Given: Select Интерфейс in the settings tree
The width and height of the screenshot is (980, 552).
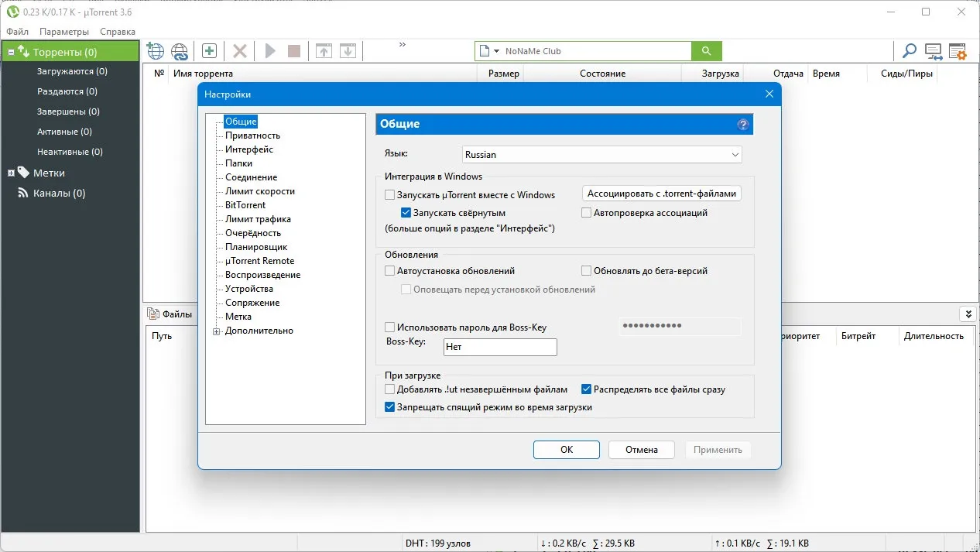Looking at the screenshot, I should click(249, 149).
